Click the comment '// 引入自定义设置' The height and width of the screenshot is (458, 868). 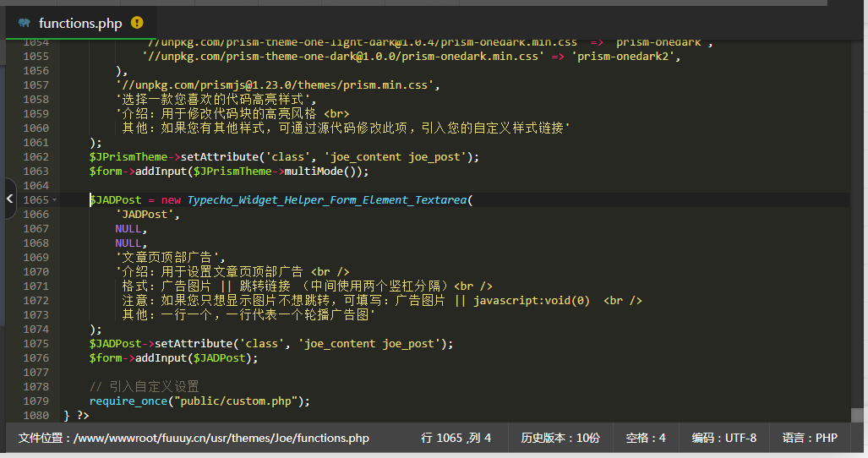click(x=144, y=387)
